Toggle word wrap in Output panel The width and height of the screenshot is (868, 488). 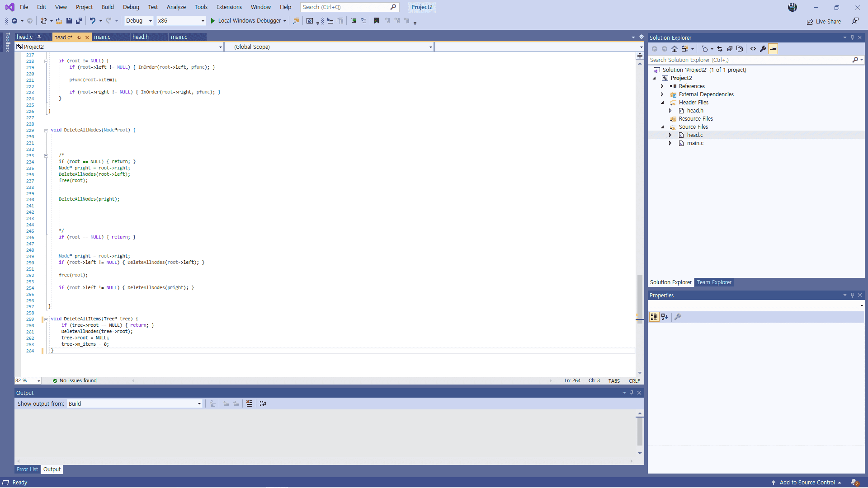tap(263, 404)
